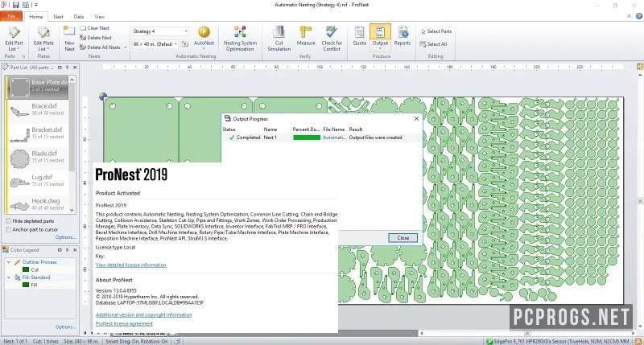Switch to the Home ribbon tab

35,17
